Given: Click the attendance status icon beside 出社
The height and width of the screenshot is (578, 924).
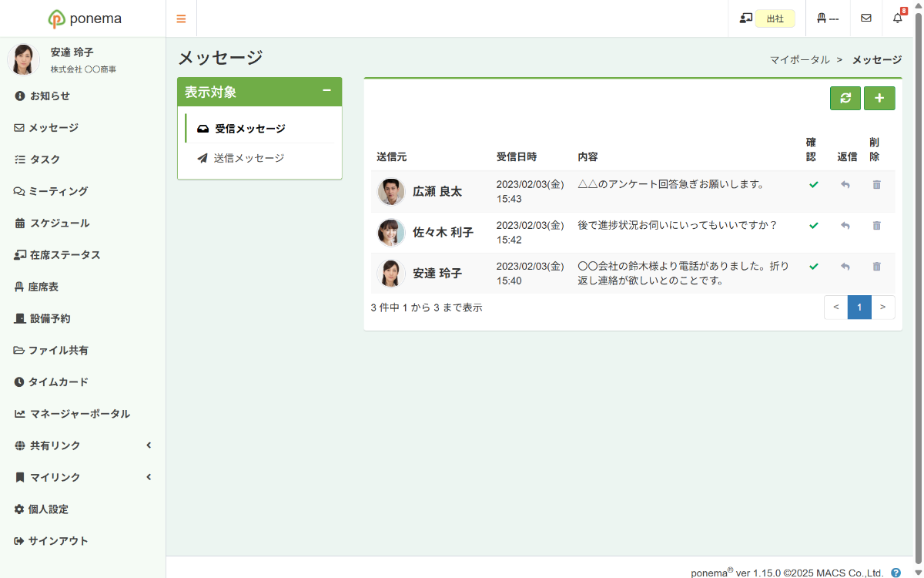Looking at the screenshot, I should point(745,18).
